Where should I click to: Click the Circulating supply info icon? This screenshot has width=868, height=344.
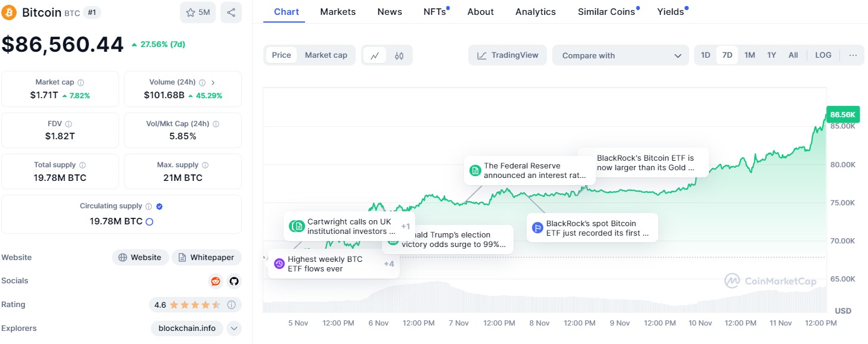(x=148, y=207)
